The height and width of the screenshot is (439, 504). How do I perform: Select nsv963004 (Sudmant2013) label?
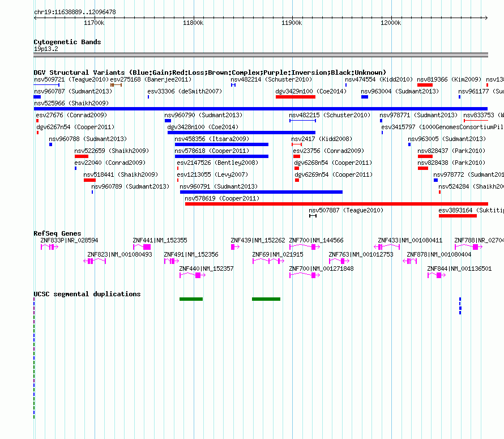click(x=400, y=91)
